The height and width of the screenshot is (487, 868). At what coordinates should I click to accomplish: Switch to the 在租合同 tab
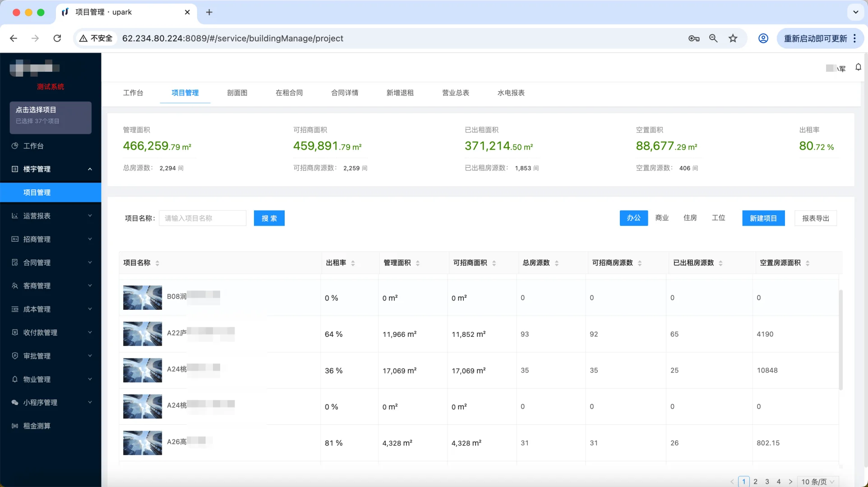click(x=289, y=93)
